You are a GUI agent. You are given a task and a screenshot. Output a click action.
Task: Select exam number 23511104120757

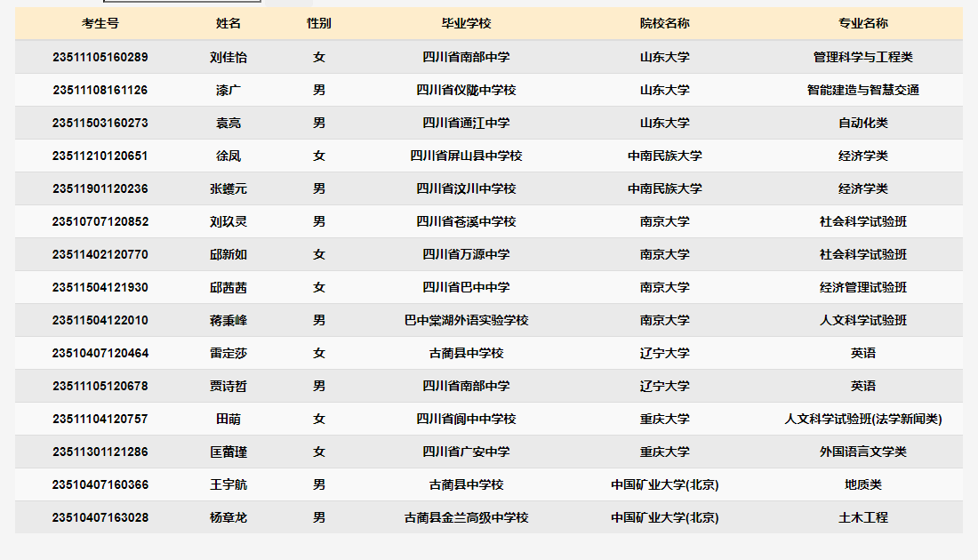tap(100, 420)
